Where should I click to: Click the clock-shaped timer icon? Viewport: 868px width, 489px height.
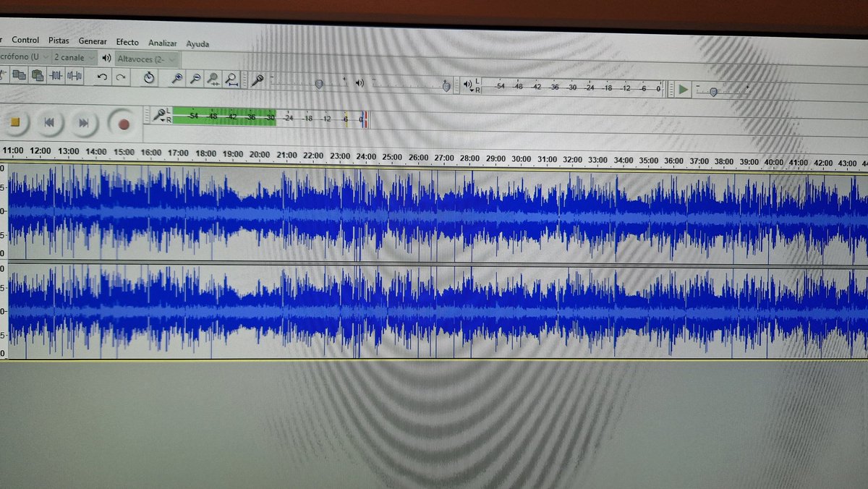(149, 77)
